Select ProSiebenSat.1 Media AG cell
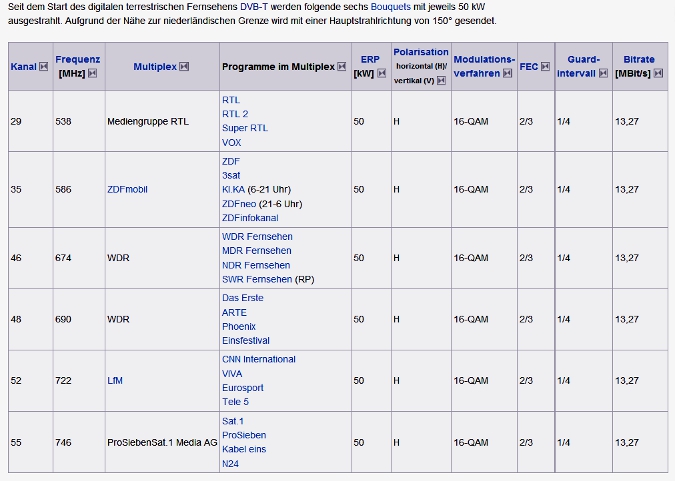The image size is (675, 481). 162,443
